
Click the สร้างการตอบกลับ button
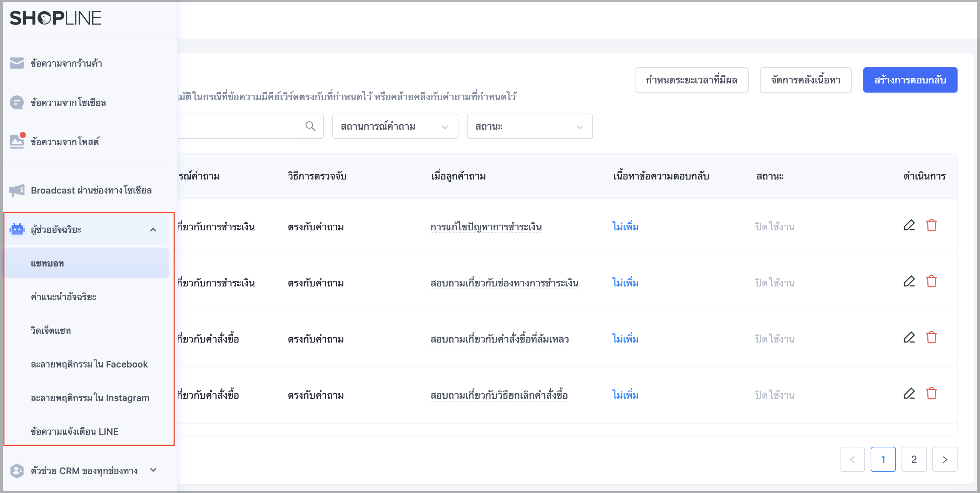point(910,80)
